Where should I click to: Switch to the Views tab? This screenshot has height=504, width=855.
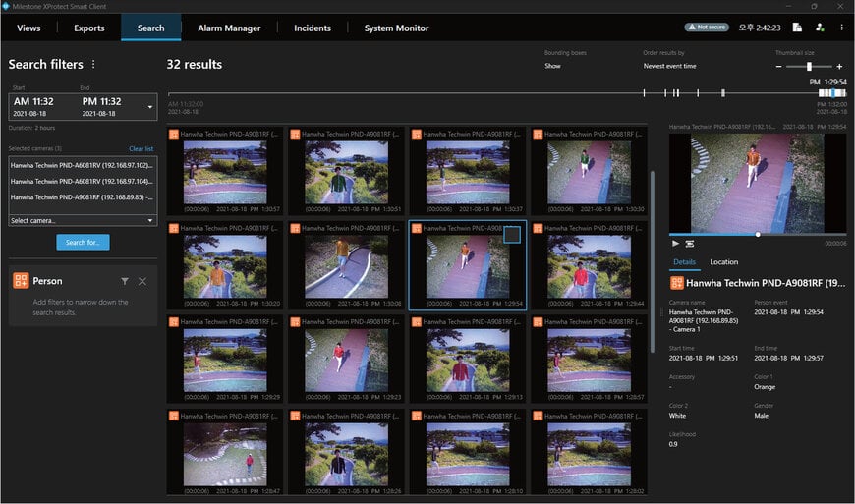pos(28,28)
